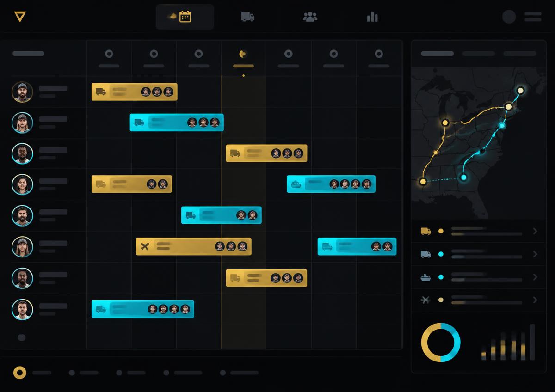
Task: Switch to the middle tab of the map panel
Action: [x=479, y=54]
